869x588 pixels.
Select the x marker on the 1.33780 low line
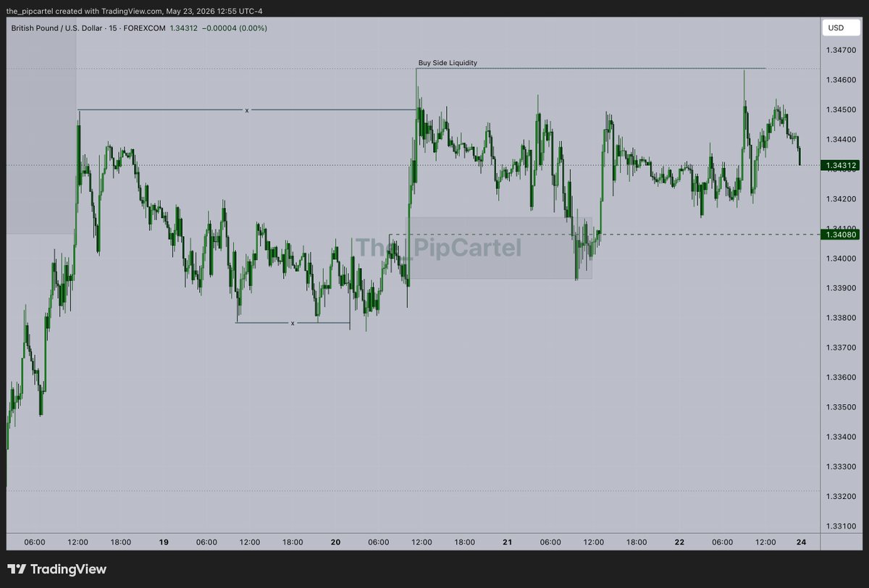[293, 323]
